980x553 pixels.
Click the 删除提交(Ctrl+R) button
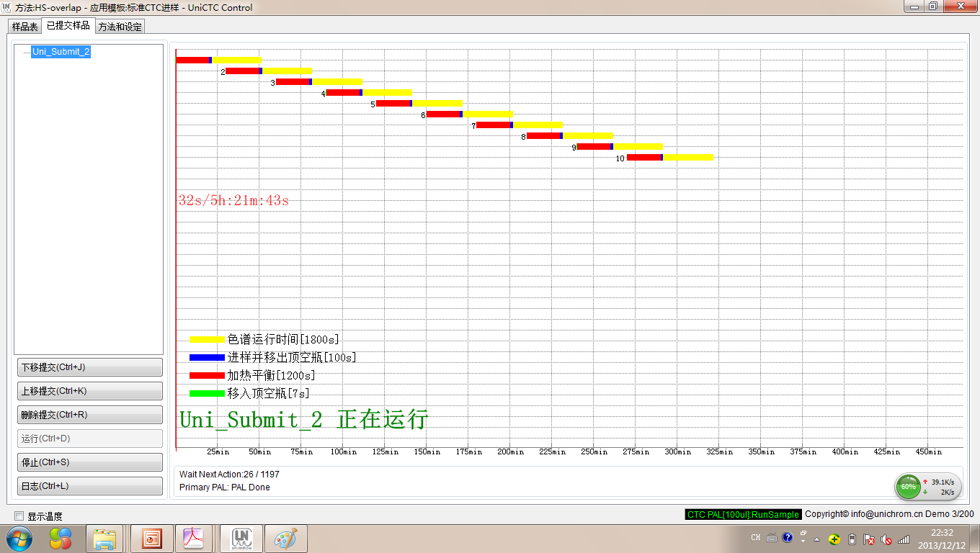[90, 415]
